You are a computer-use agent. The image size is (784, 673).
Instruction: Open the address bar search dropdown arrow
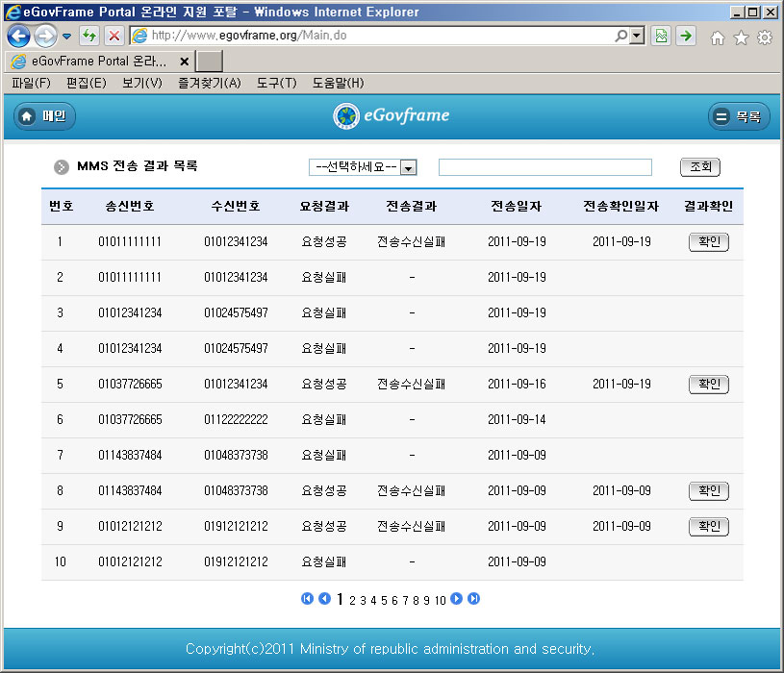(637, 37)
